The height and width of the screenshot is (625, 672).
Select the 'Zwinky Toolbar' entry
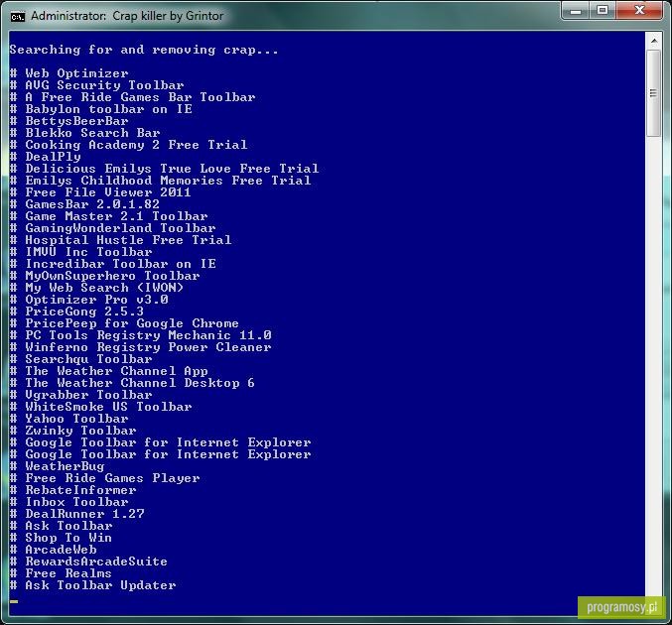(72, 431)
